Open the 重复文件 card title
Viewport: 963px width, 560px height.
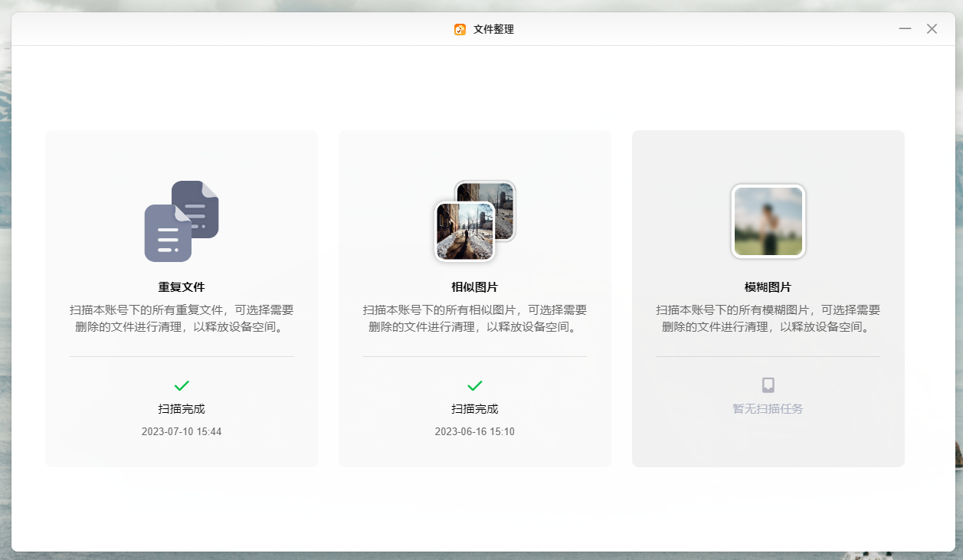(x=182, y=287)
